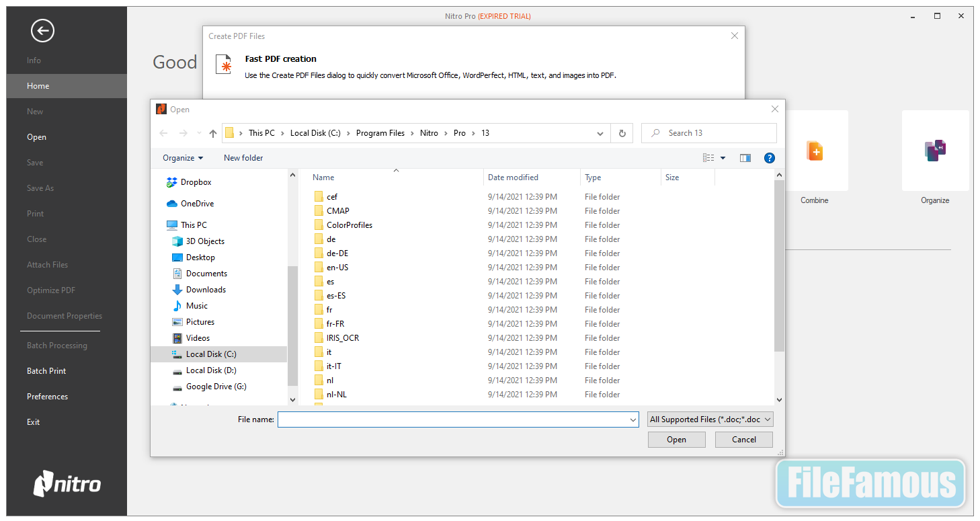Open the Organize dropdown menu
Screen dimensions: 980x521
point(183,158)
